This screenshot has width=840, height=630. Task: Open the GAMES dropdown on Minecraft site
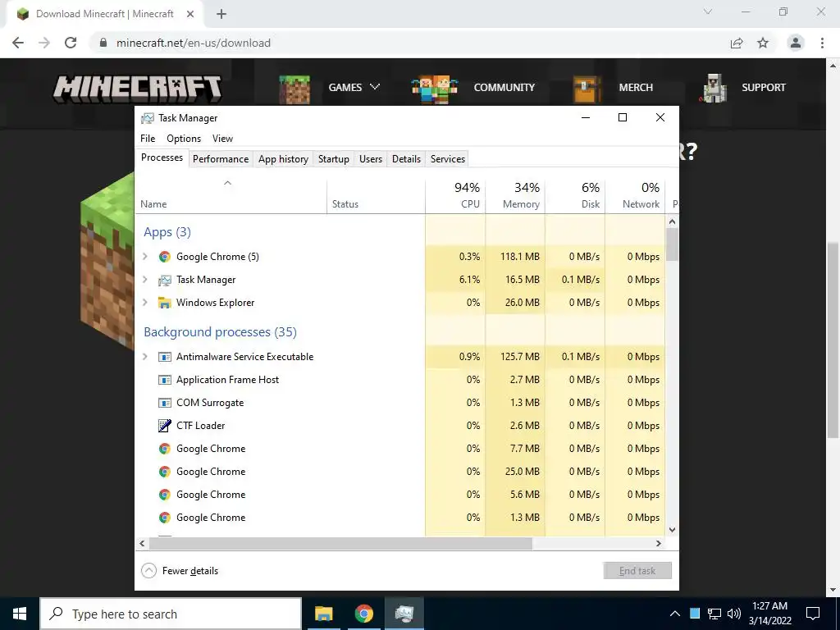354,87
